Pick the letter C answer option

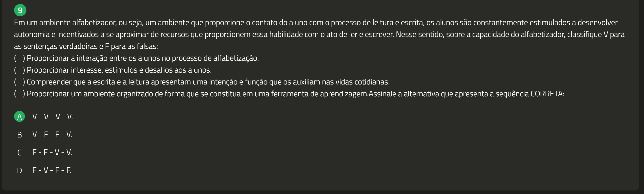[x=20, y=153]
